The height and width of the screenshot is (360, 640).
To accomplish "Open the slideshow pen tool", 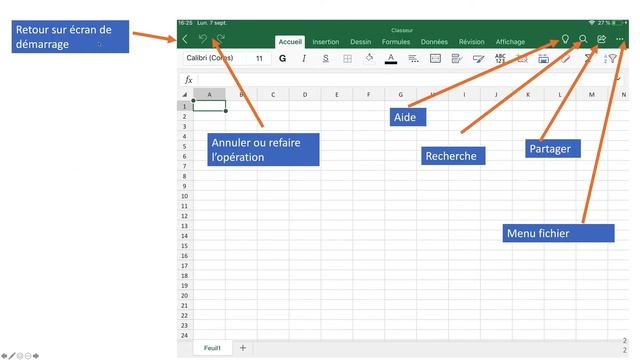I will (12, 356).
